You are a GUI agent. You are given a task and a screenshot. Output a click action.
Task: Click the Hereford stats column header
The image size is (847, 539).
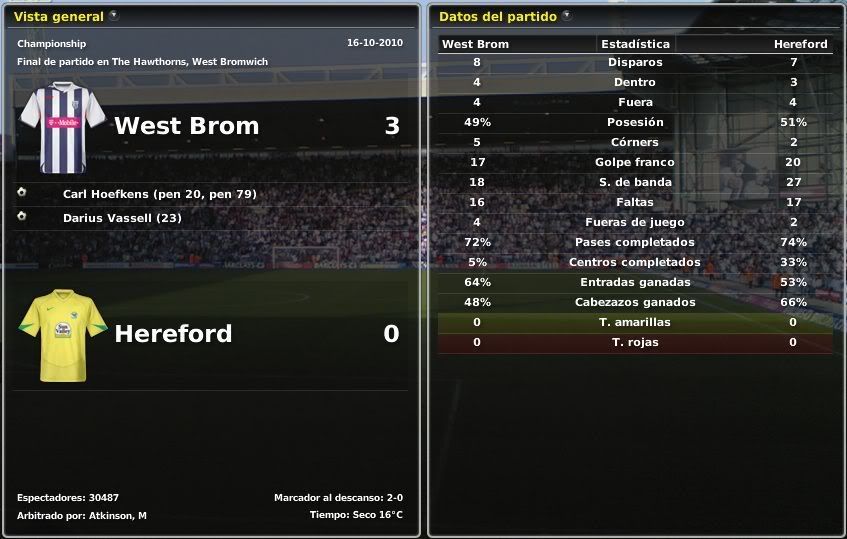800,44
